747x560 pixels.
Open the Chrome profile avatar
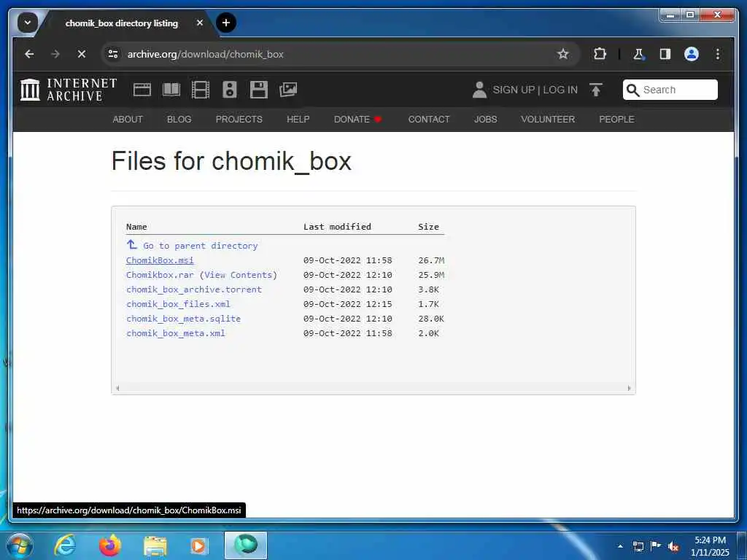692,54
